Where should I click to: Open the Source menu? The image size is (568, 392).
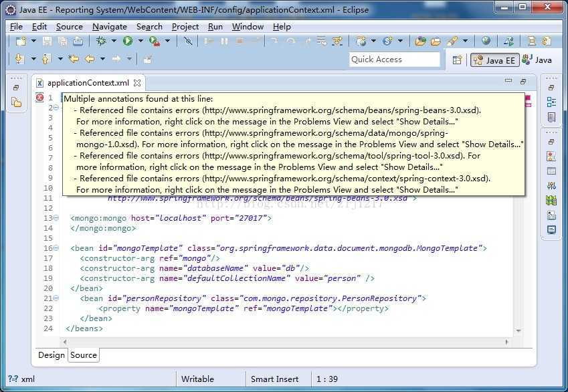70,27
